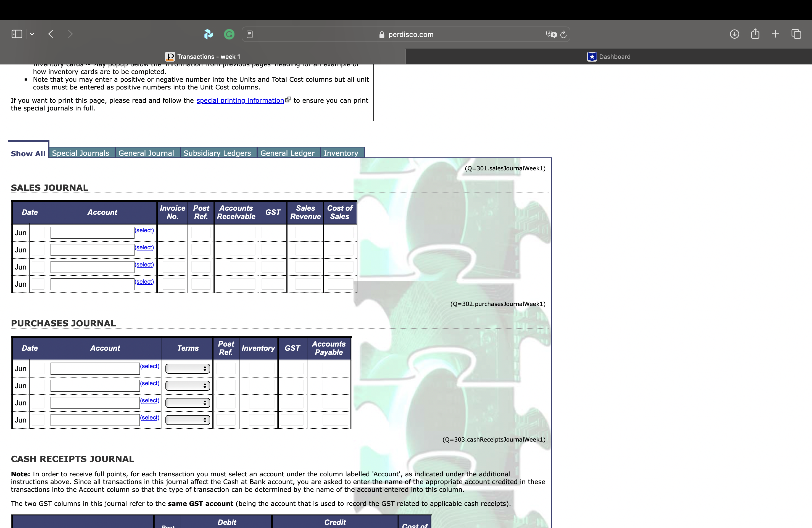Reload the perdisco.com page
812x528 pixels.
(563, 34)
